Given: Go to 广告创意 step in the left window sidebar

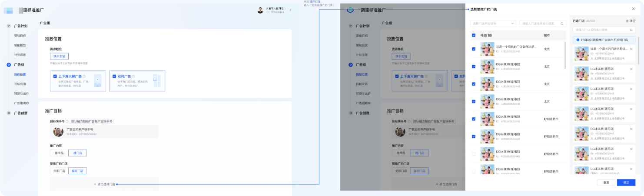Looking at the screenshot, I should pos(20,113).
